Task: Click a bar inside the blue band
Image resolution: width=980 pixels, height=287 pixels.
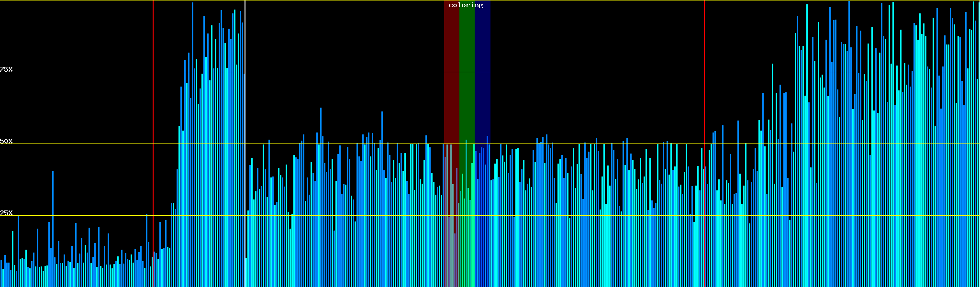Action: tap(483, 215)
